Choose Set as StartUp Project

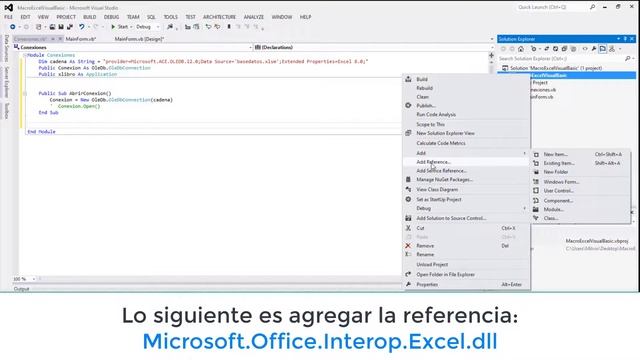[467, 200]
